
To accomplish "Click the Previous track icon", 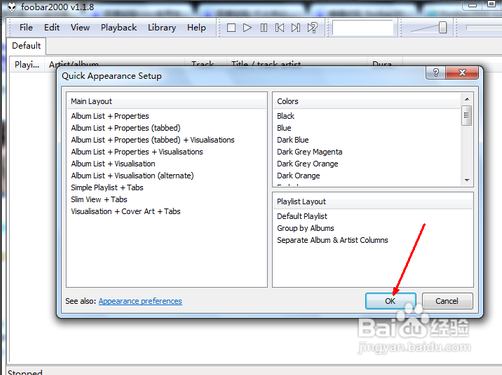I will coord(280,28).
